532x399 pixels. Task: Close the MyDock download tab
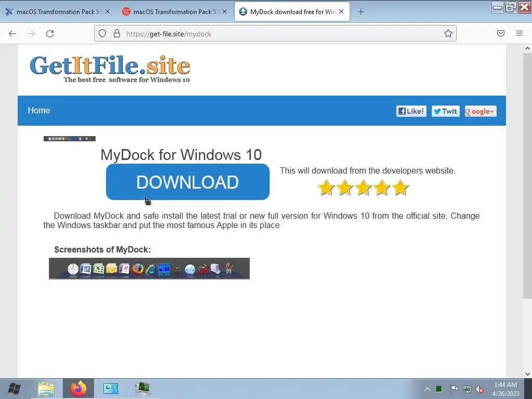coord(341,11)
